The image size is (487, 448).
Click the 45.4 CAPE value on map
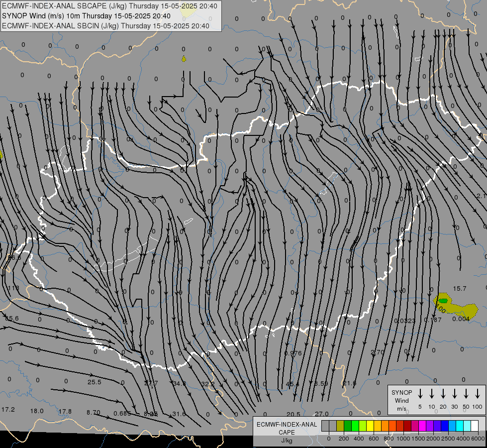292,384
